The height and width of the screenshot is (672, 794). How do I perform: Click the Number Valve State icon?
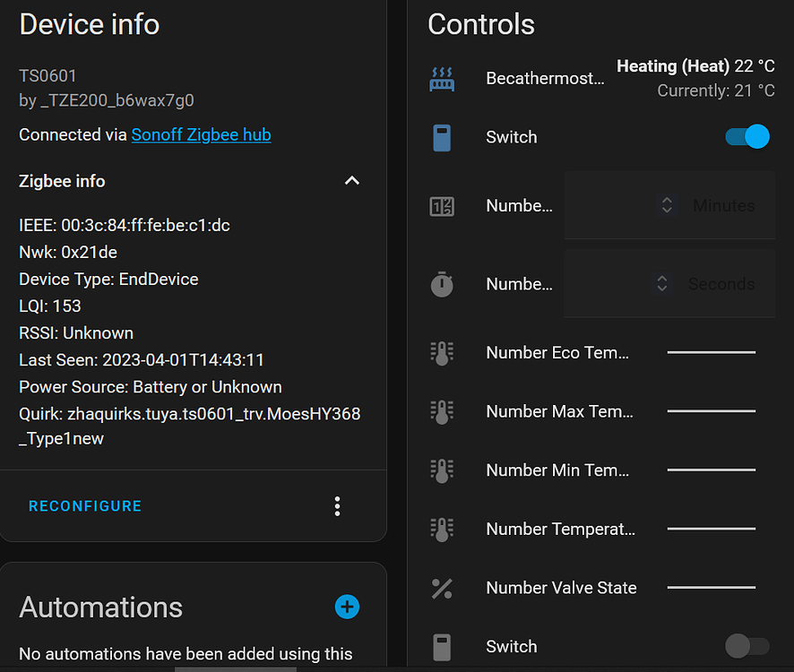442,588
